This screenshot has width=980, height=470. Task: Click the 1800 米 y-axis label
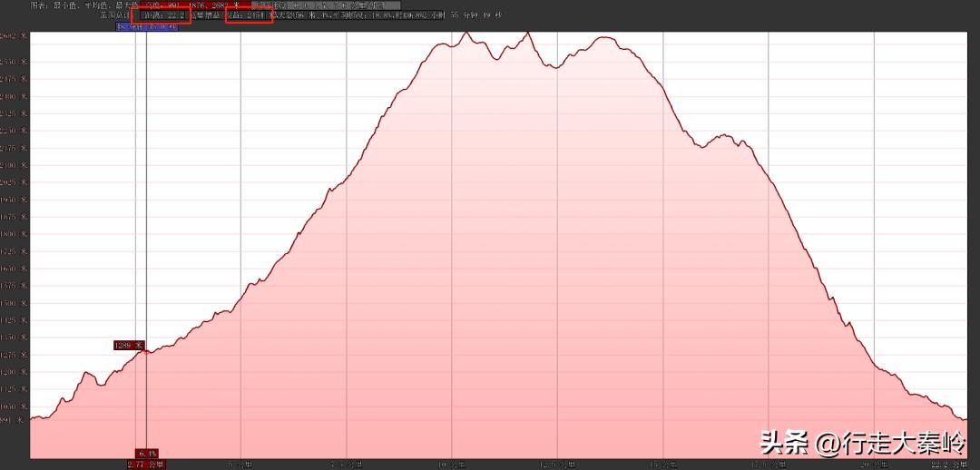click(15, 234)
